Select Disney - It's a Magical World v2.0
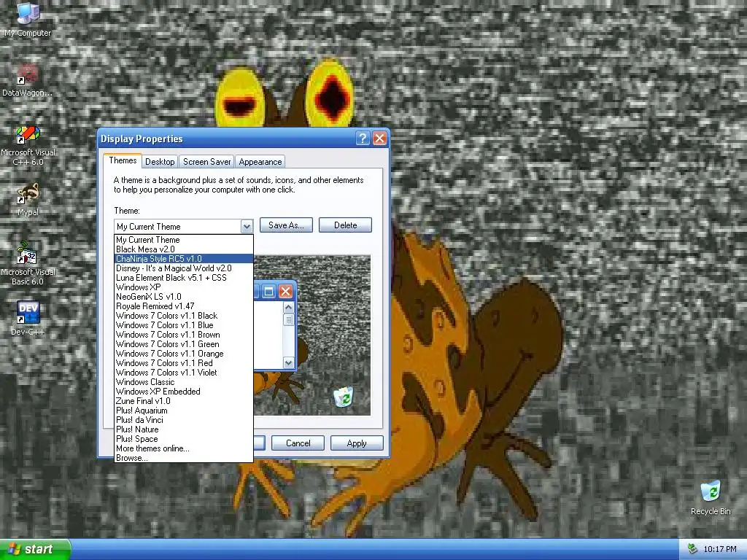The image size is (747, 560). tap(183, 268)
